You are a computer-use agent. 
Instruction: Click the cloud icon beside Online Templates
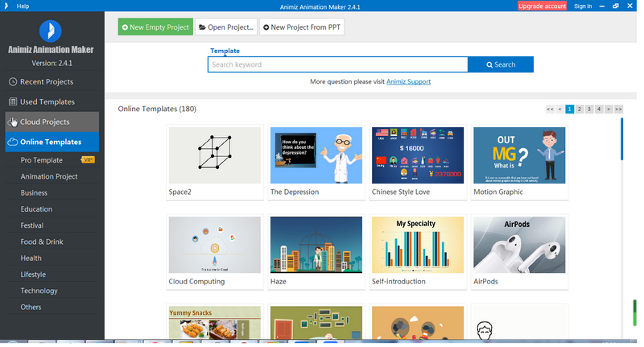point(12,143)
